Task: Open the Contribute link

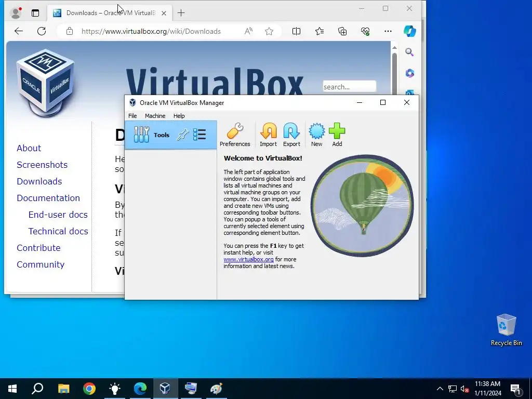Action: point(38,248)
